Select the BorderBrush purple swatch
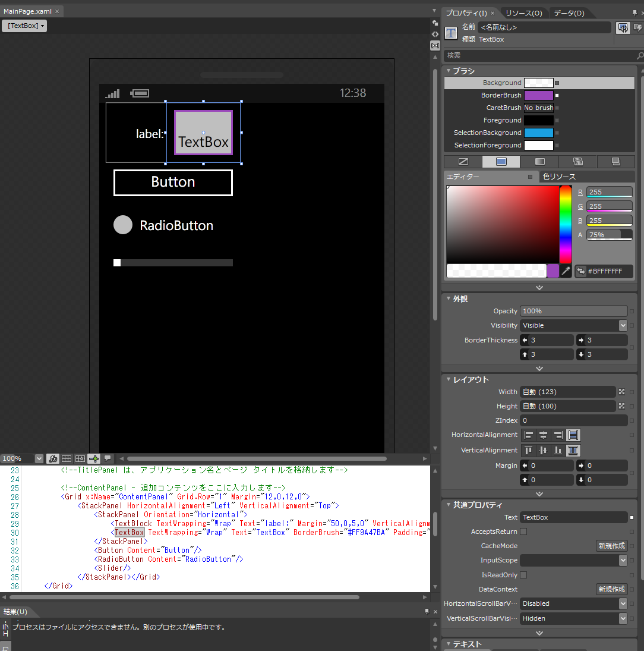Image resolution: width=644 pixels, height=651 pixels. [x=538, y=95]
